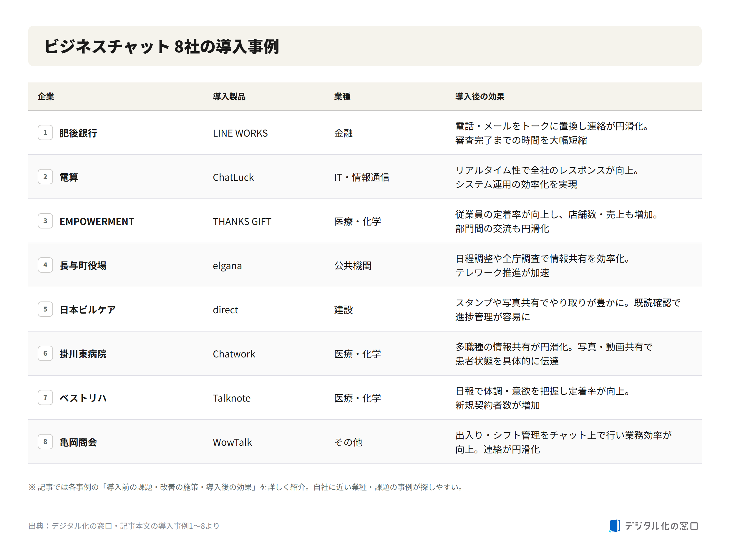Click the number 4 badge beside 長与町役場
Viewport: 730px width, 560px height.
(x=45, y=265)
